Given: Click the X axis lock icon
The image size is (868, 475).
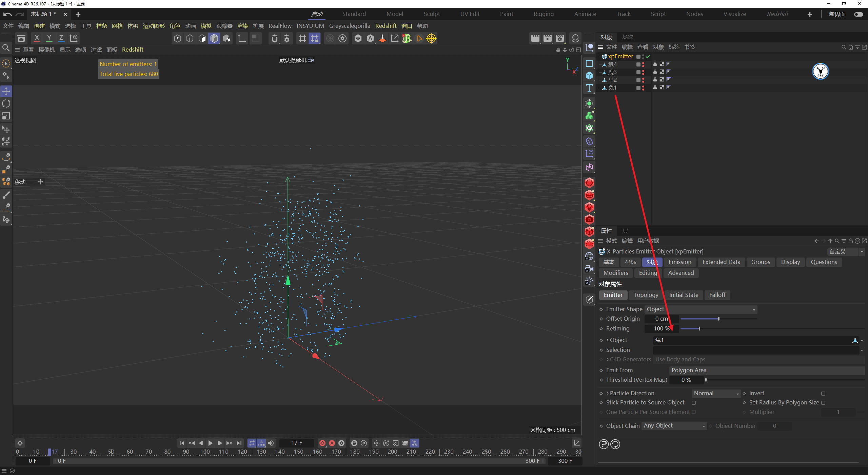Looking at the screenshot, I should coord(37,38).
